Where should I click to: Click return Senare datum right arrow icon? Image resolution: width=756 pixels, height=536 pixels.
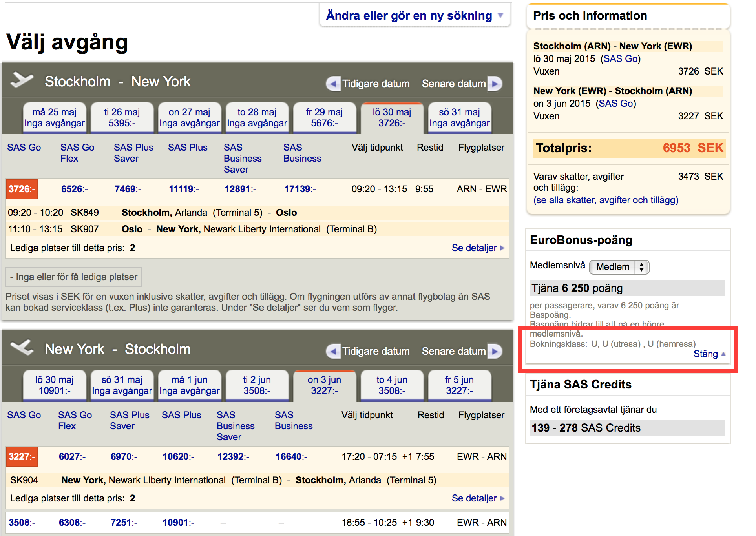click(x=495, y=351)
